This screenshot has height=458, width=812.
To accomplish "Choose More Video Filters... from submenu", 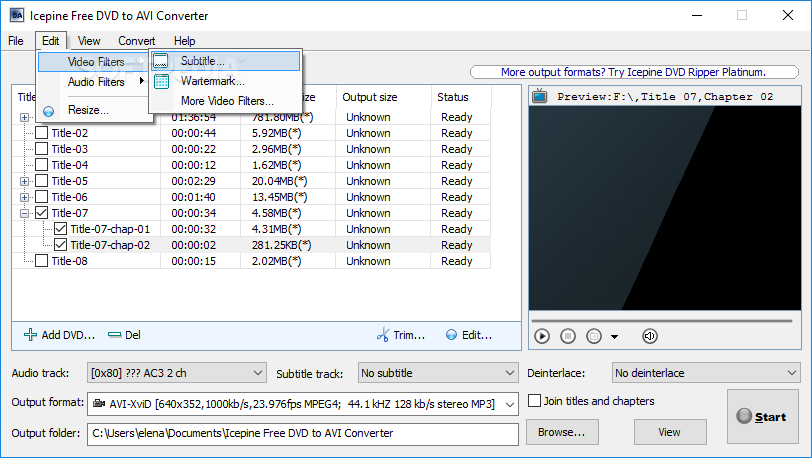I will [227, 101].
